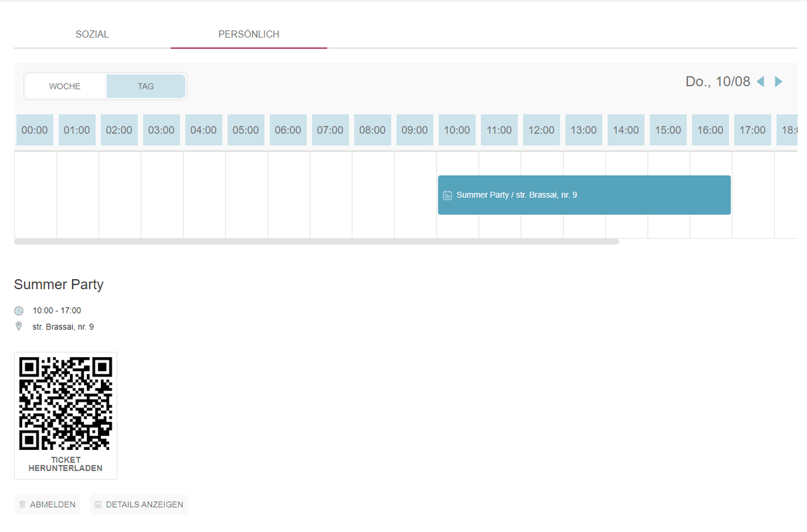
Task: Go to next day arrow
Action: point(779,82)
